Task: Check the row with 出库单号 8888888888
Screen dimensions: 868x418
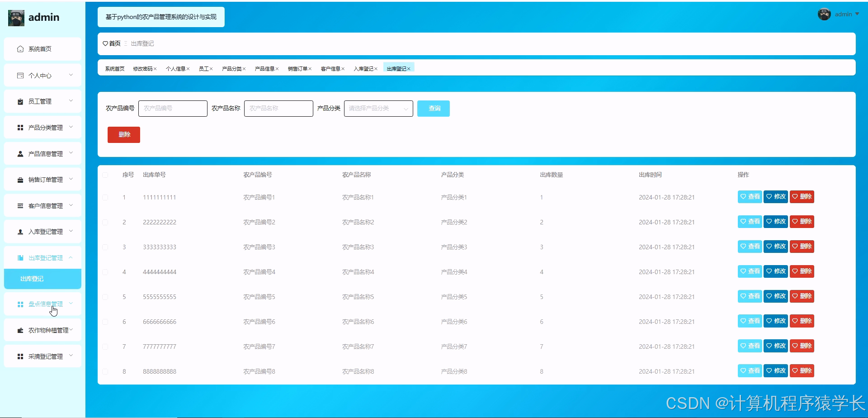Action: [x=105, y=372]
